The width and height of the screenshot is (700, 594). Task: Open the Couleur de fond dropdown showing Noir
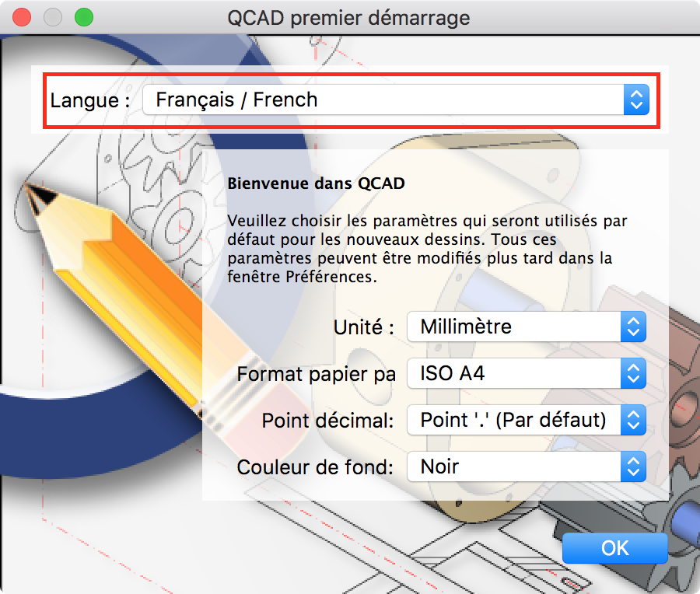click(x=513, y=467)
